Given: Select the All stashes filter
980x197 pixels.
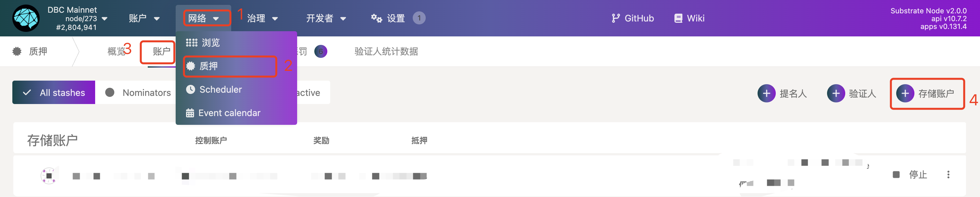Looking at the screenshot, I should [x=54, y=93].
